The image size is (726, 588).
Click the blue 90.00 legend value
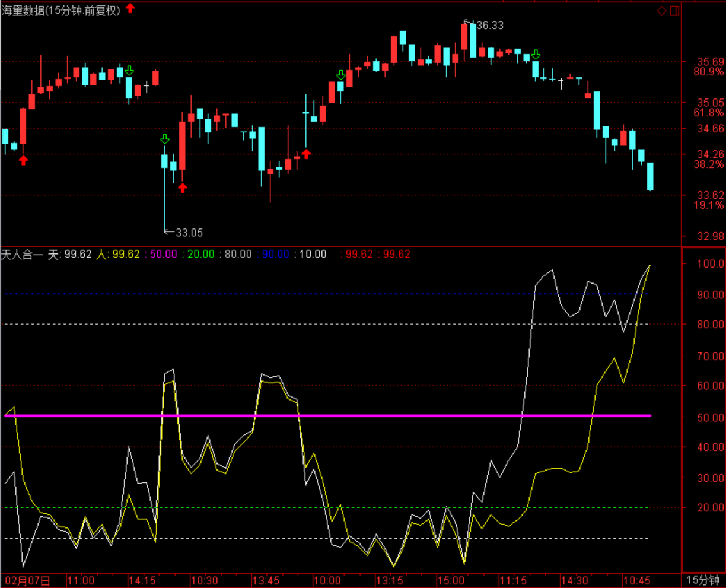coord(276,254)
